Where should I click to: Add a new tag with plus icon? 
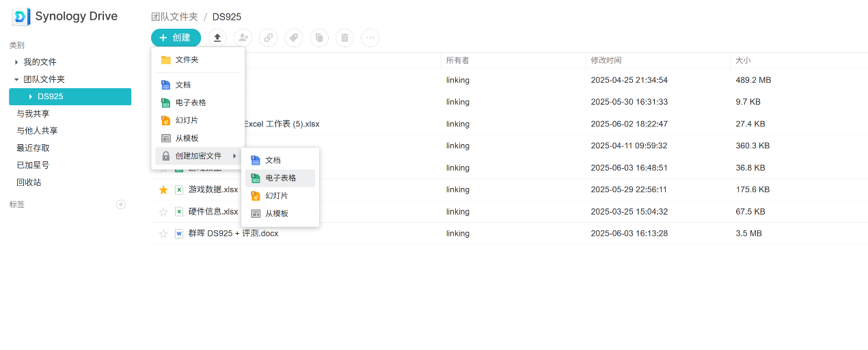tap(121, 204)
